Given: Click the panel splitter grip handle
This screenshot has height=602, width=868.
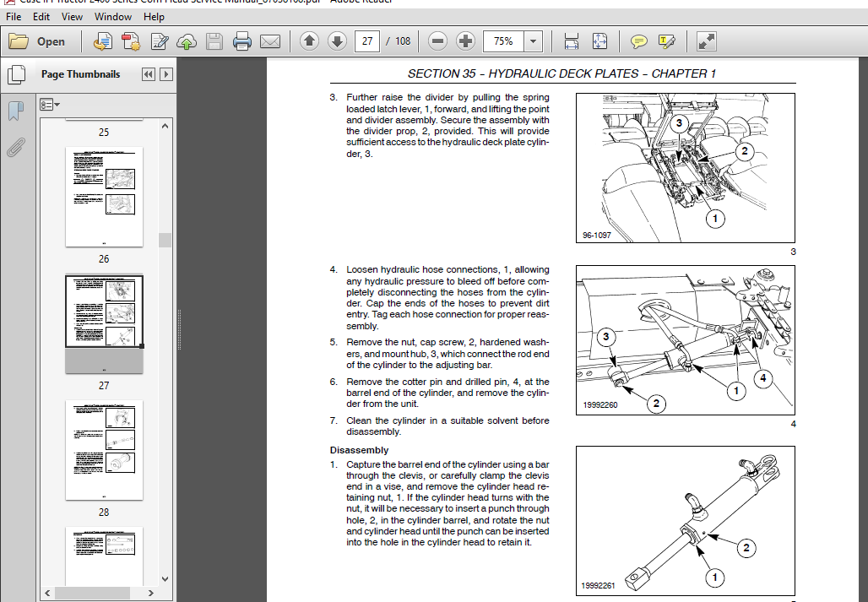Looking at the screenshot, I should 179,330.
